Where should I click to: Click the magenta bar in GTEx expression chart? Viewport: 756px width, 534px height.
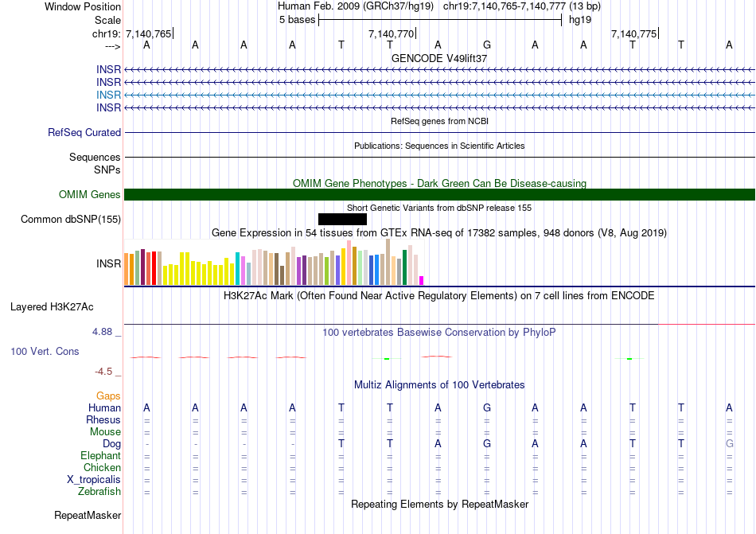[x=422, y=280]
